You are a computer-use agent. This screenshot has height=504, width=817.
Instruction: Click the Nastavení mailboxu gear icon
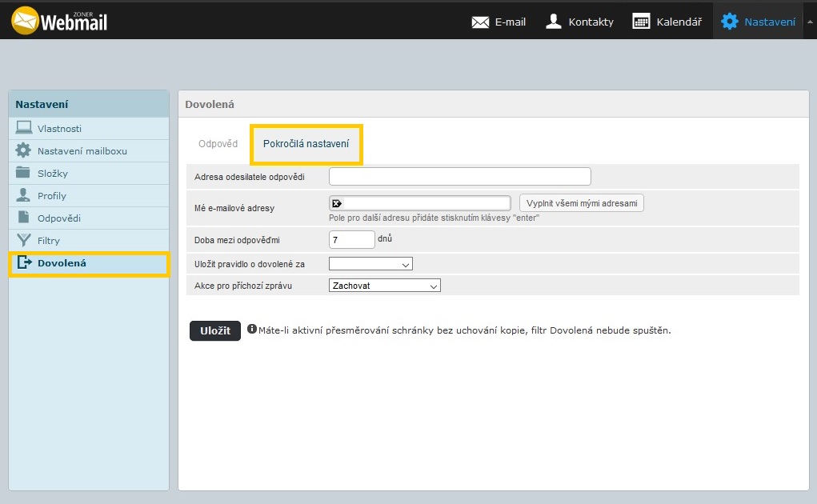coord(24,150)
